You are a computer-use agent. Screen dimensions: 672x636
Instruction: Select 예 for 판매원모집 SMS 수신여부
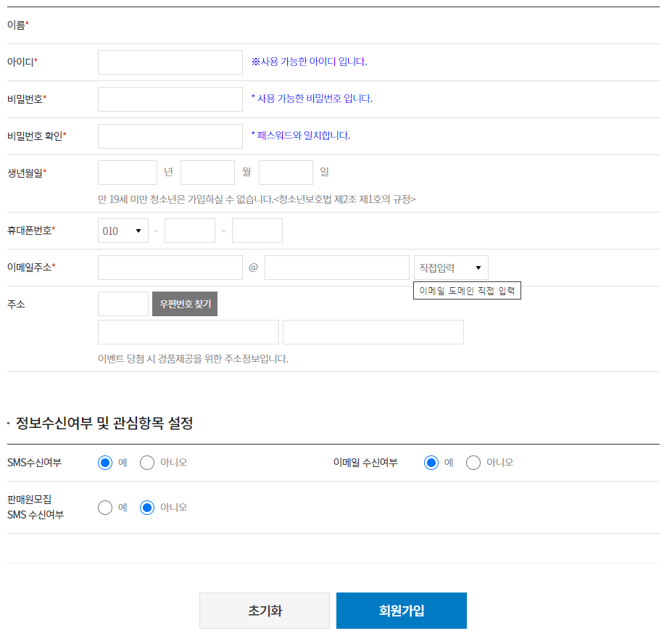(x=105, y=508)
